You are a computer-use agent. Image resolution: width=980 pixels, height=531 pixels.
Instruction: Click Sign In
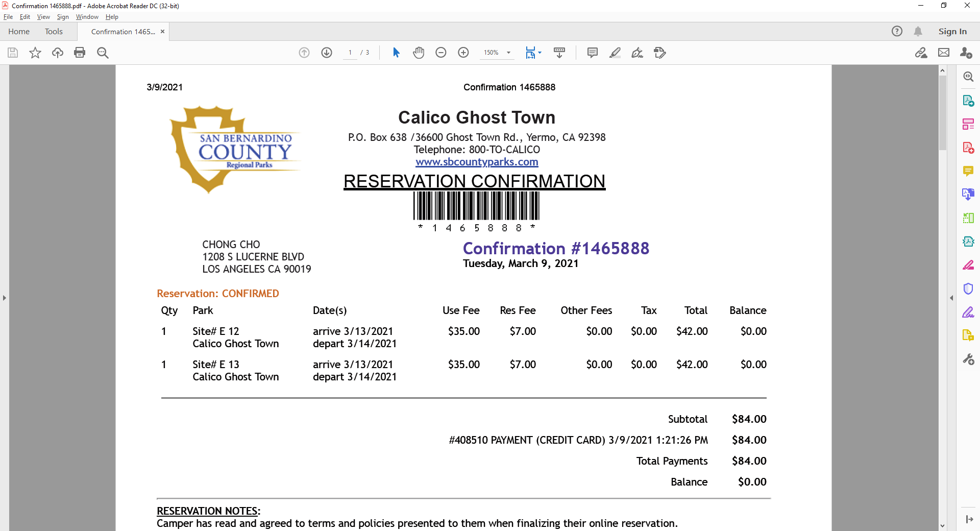[x=952, y=31]
